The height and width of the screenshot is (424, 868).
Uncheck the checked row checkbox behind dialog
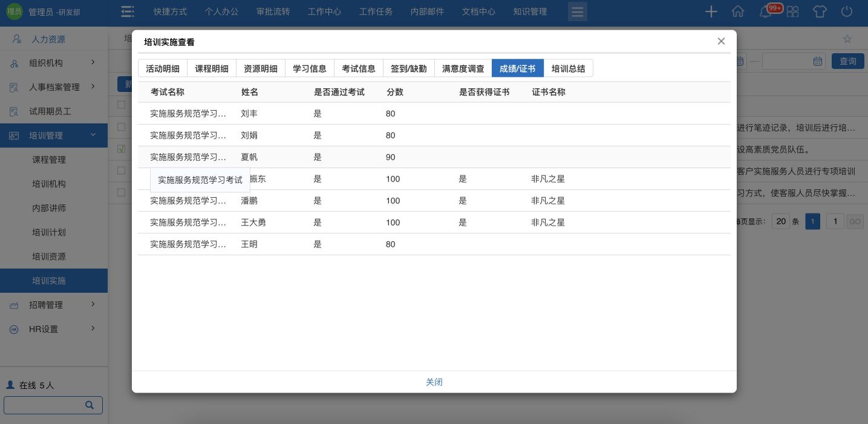(122, 149)
